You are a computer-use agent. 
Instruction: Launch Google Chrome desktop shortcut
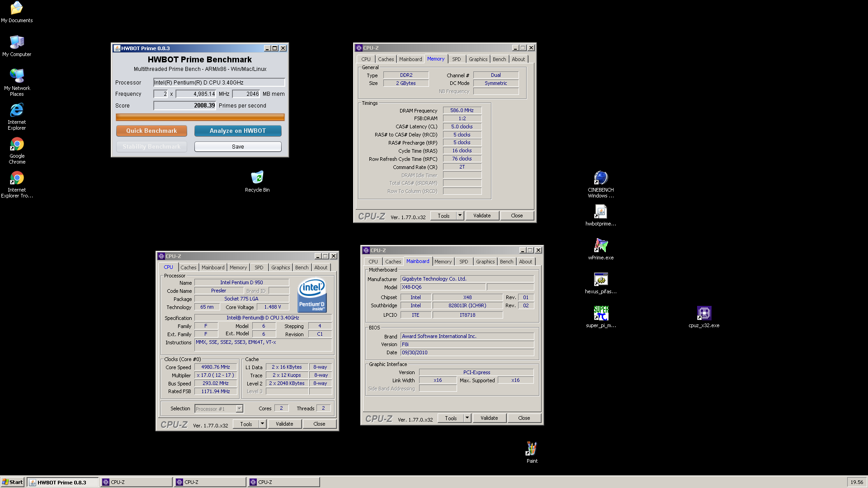(x=17, y=150)
